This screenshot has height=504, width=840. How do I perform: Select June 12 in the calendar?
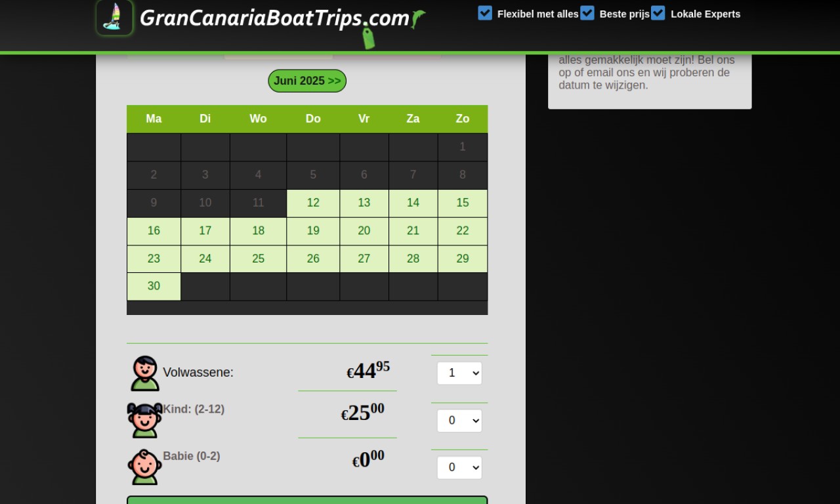(x=313, y=203)
